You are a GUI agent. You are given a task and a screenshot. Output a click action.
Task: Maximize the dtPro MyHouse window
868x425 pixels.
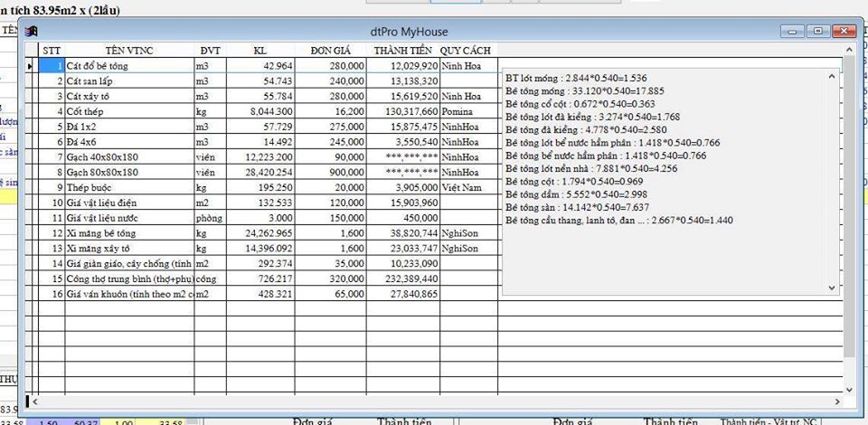point(819,31)
